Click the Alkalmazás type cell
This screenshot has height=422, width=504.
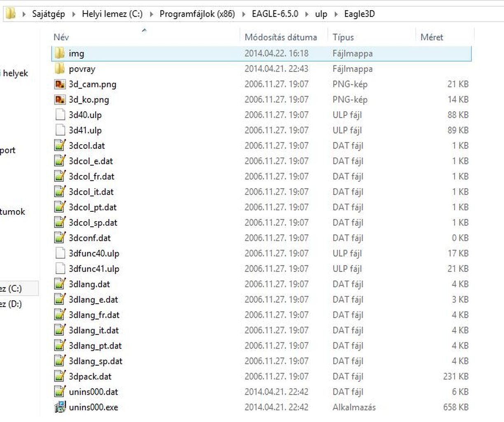pos(354,407)
